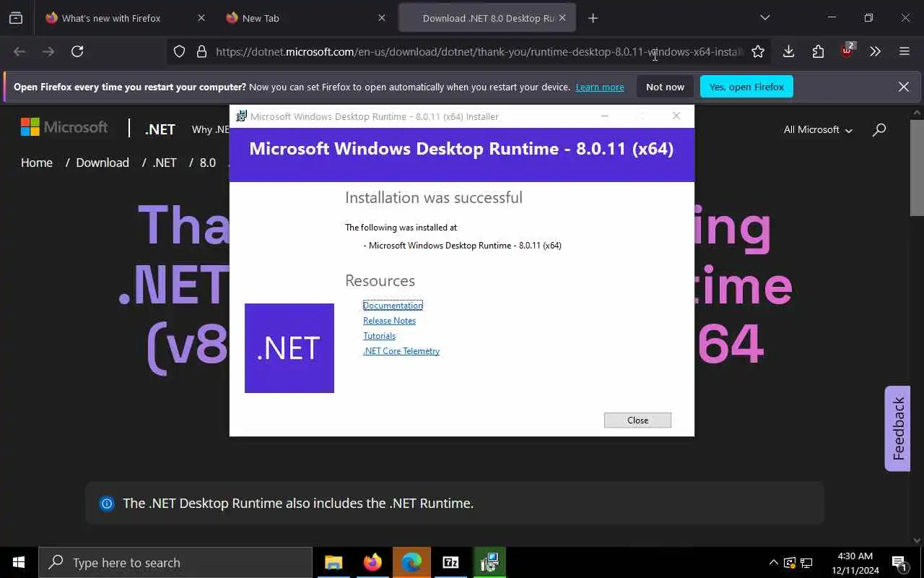Click the Firefox View icon in tab bar
The height and width of the screenshot is (578, 924).
[x=16, y=18]
